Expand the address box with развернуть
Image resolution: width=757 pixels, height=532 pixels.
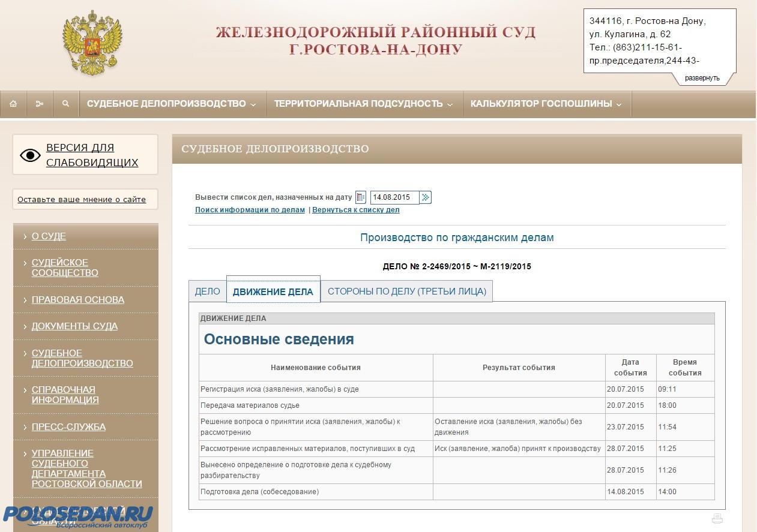702,78
